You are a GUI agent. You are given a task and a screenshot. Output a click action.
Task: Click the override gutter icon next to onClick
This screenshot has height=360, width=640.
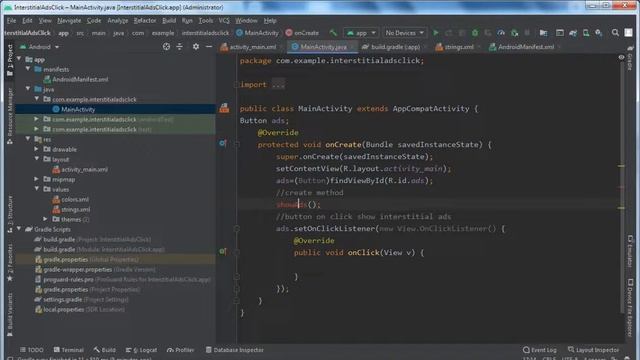point(223,251)
